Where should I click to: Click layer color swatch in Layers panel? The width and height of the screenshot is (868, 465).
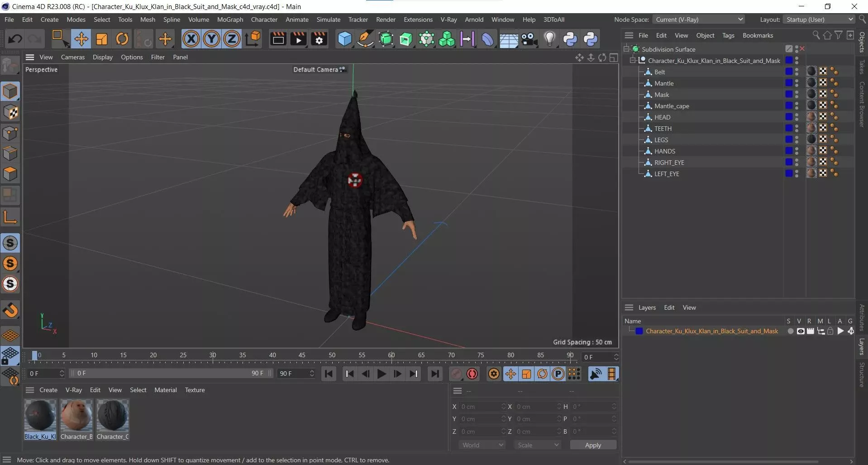click(x=639, y=331)
